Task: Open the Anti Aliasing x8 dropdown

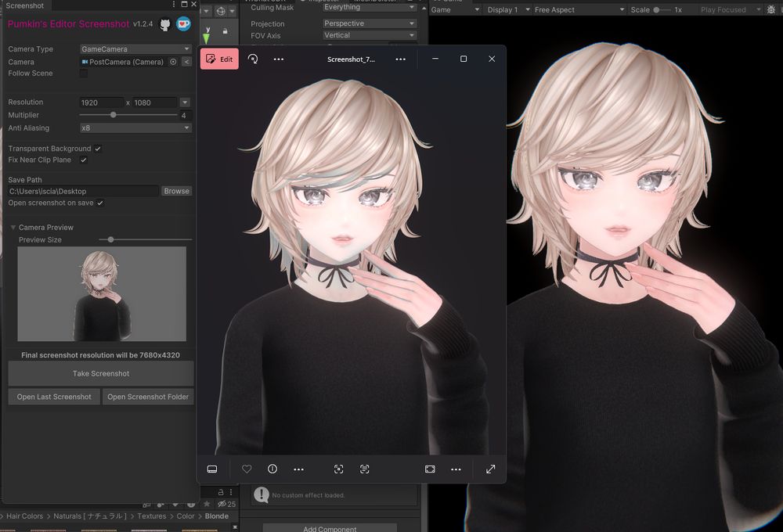Action: (135, 128)
